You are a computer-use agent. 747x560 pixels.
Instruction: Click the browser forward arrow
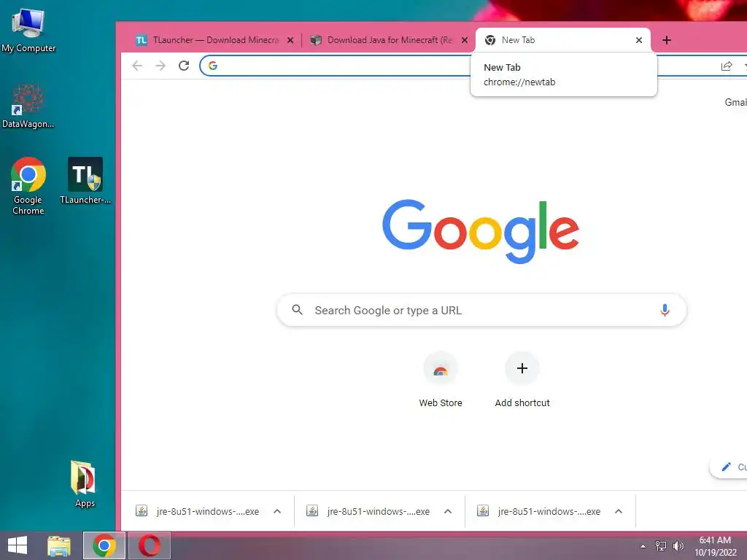point(160,66)
